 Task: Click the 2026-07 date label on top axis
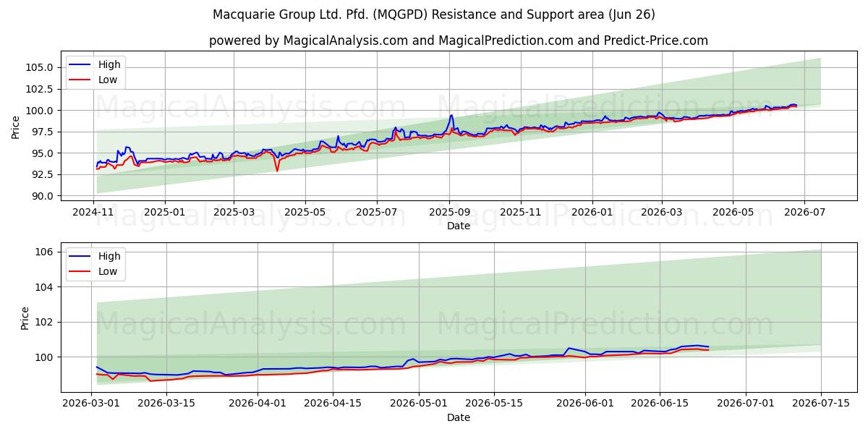804,213
